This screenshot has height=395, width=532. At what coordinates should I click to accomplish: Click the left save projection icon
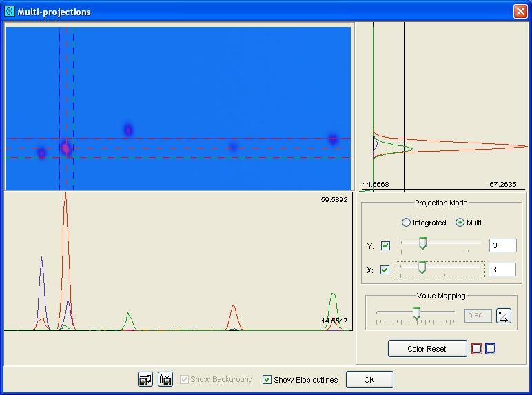pos(145,379)
